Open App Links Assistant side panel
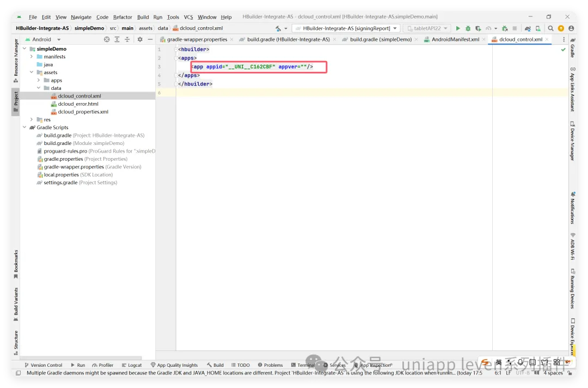Viewport: 588px width, 388px height. [573, 89]
